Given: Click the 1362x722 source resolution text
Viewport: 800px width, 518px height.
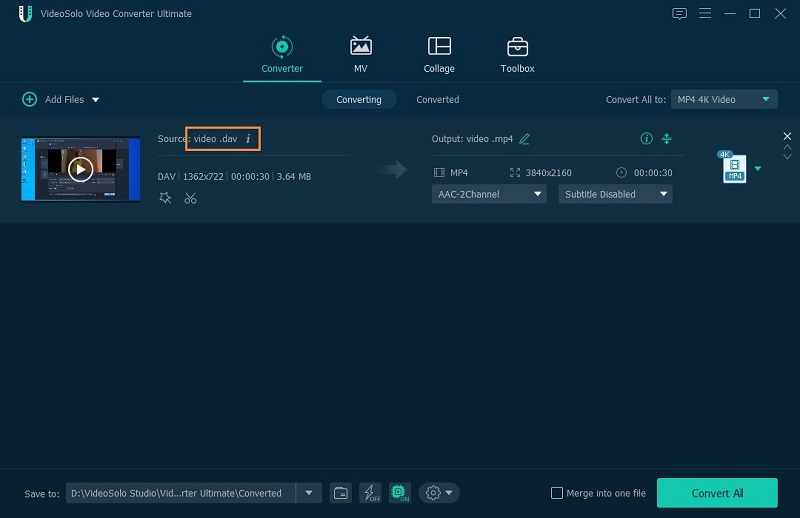Looking at the screenshot, I should coord(203,177).
